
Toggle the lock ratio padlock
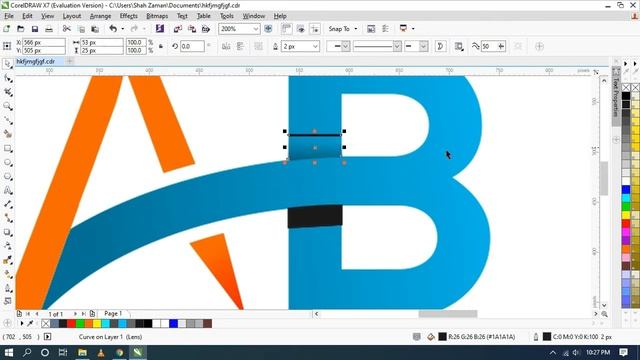click(161, 47)
